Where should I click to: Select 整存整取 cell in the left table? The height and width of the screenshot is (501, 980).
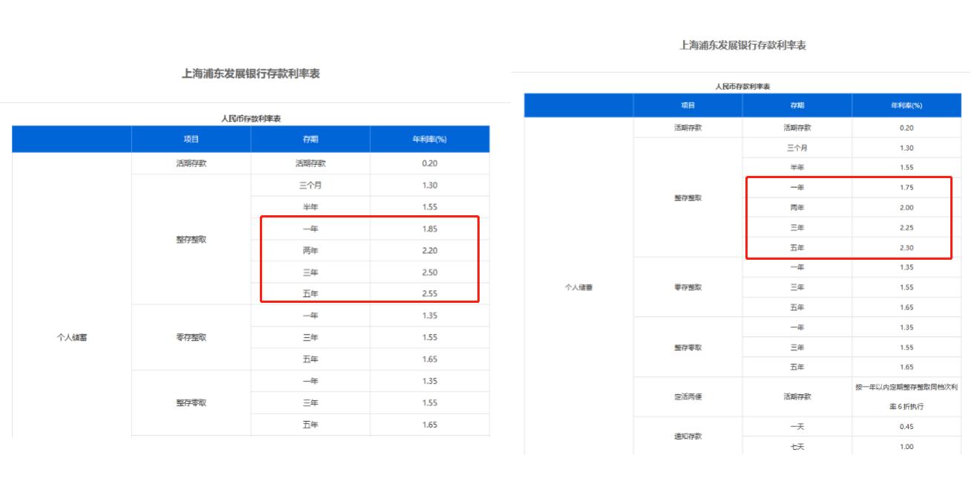191,240
